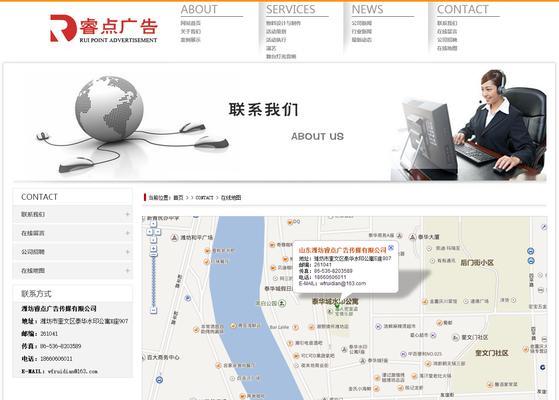Click CONTACT in the breadcrumb
Viewport: 559px width, 400px height.
click(204, 198)
